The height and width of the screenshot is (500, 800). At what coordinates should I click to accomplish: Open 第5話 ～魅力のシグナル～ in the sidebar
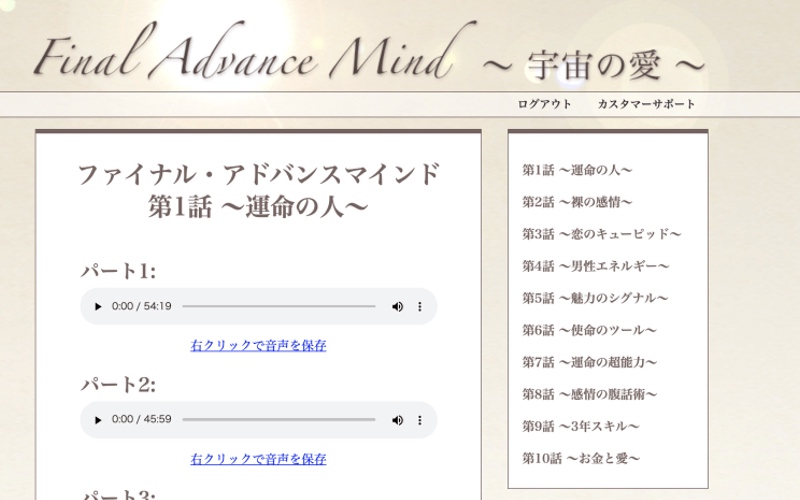point(595,298)
